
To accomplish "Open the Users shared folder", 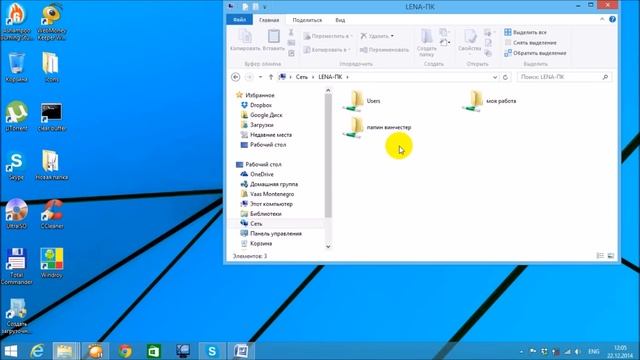I will tap(362, 101).
